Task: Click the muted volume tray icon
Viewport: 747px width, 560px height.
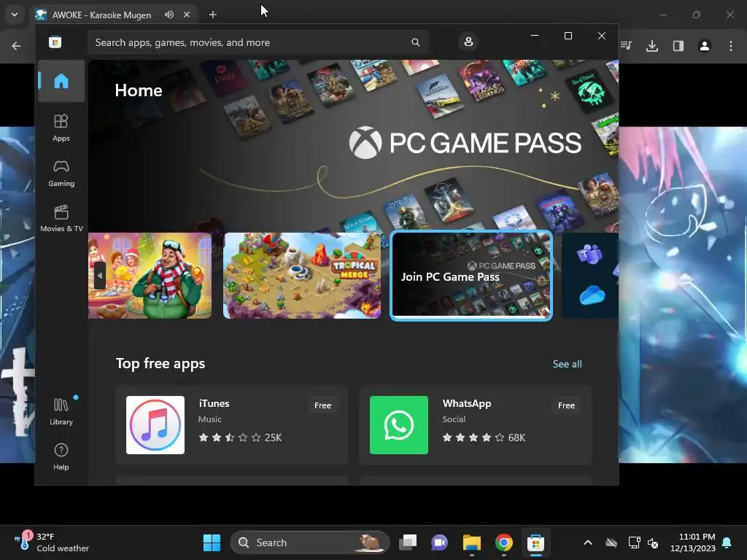Action: pos(653,542)
